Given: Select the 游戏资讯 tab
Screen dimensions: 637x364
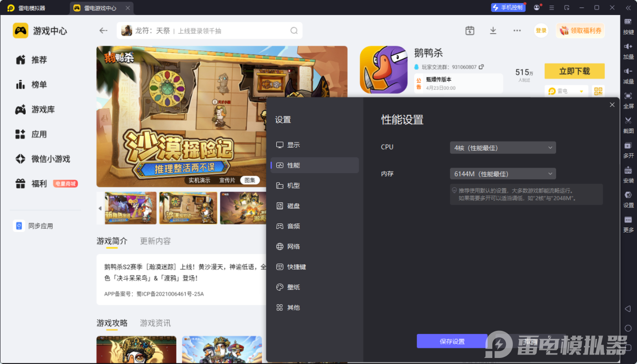Looking at the screenshot, I should (x=155, y=323).
